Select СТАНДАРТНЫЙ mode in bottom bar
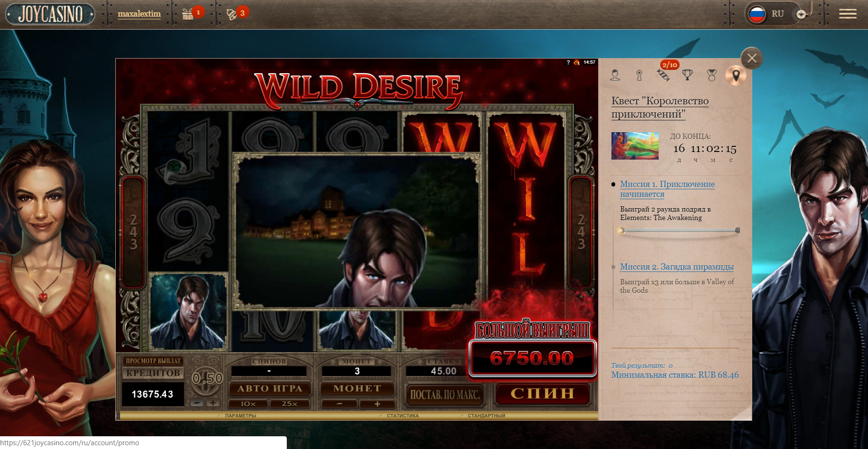Image resolution: width=868 pixels, height=449 pixels. tap(486, 416)
